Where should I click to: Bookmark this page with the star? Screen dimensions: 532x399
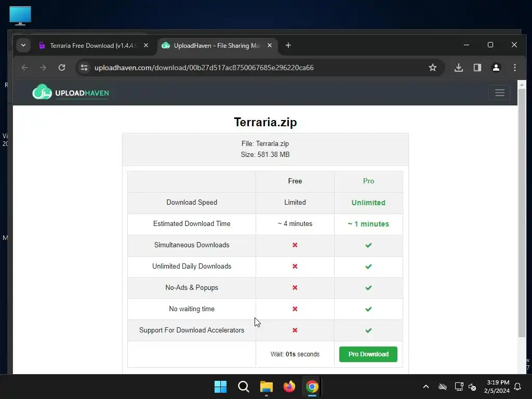pos(432,68)
